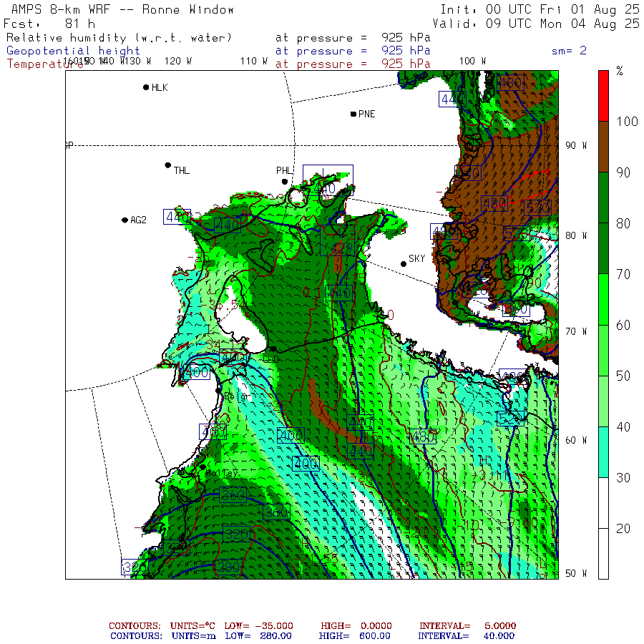
Task: Click the 'HIGH= 0.0000' footer value
Action: pos(356,626)
